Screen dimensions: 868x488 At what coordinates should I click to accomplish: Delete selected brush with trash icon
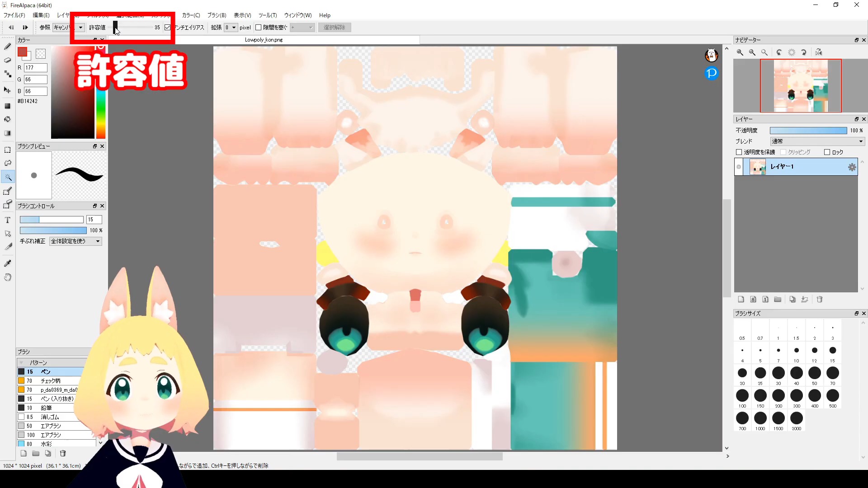pos(63,453)
